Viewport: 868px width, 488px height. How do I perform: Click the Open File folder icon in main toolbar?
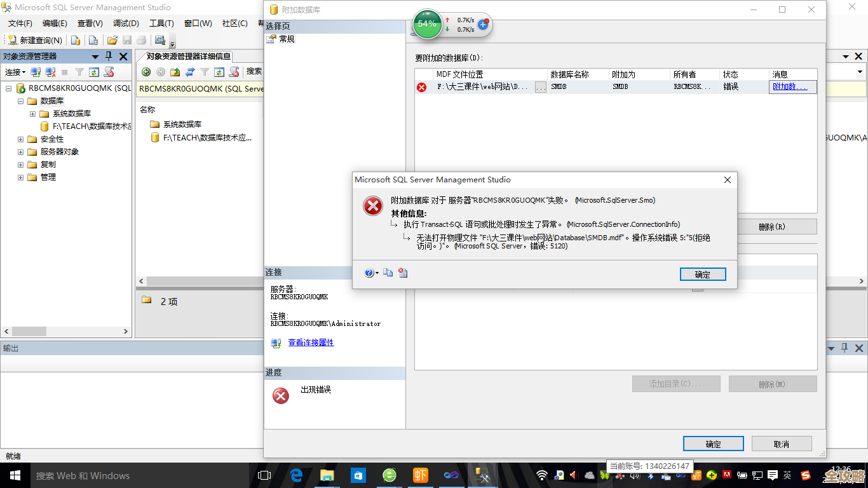(112, 40)
